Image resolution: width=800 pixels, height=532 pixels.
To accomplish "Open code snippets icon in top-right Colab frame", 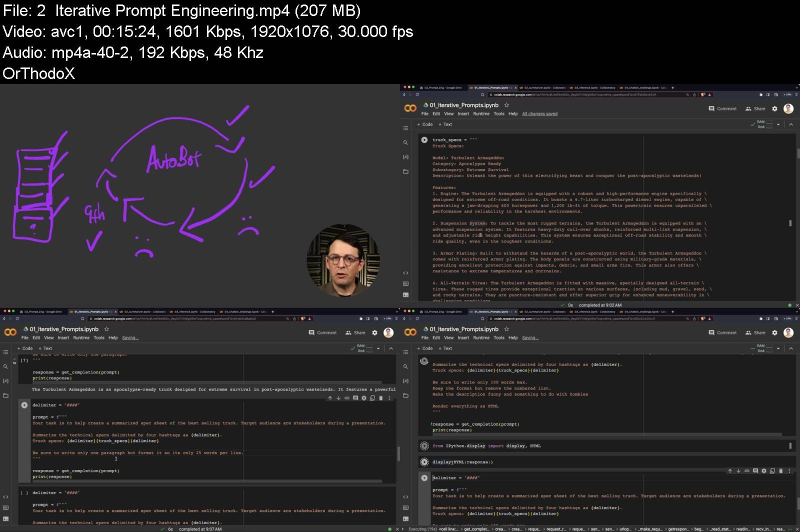I will click(405, 273).
